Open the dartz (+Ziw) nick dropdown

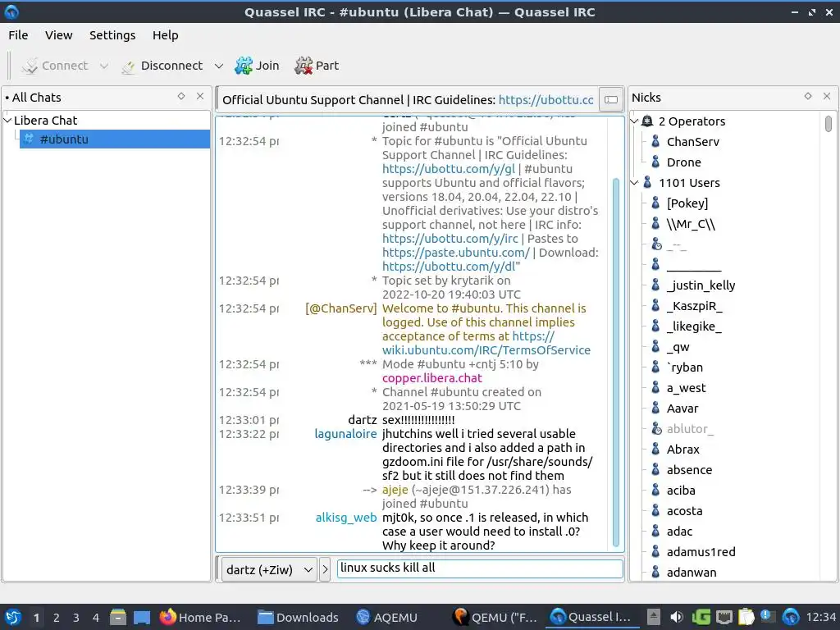(268, 569)
